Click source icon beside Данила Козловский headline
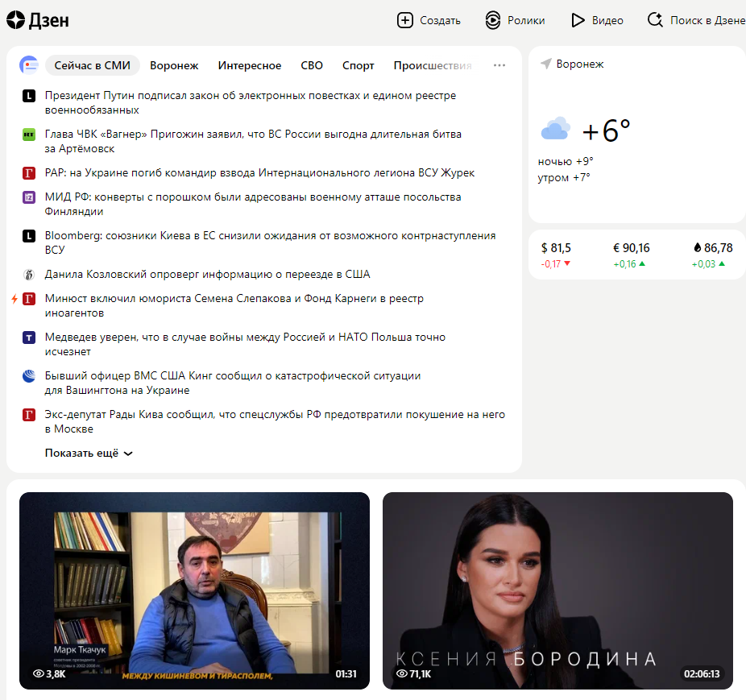Screen dimensions: 746x700 [29, 275]
